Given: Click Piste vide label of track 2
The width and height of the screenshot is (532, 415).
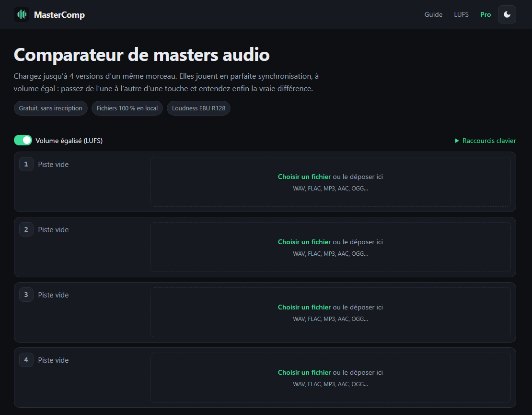Looking at the screenshot, I should click(53, 230).
